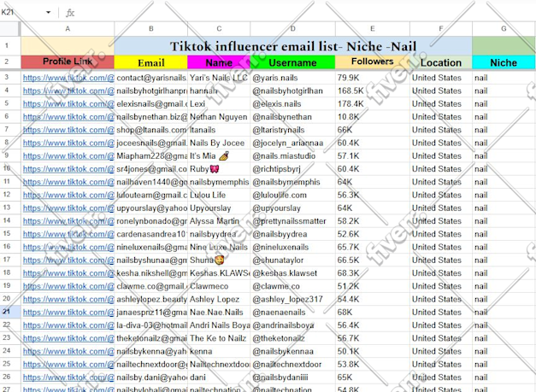The image size is (536, 392).
Task: Select column B header
Action: click(x=150, y=29)
